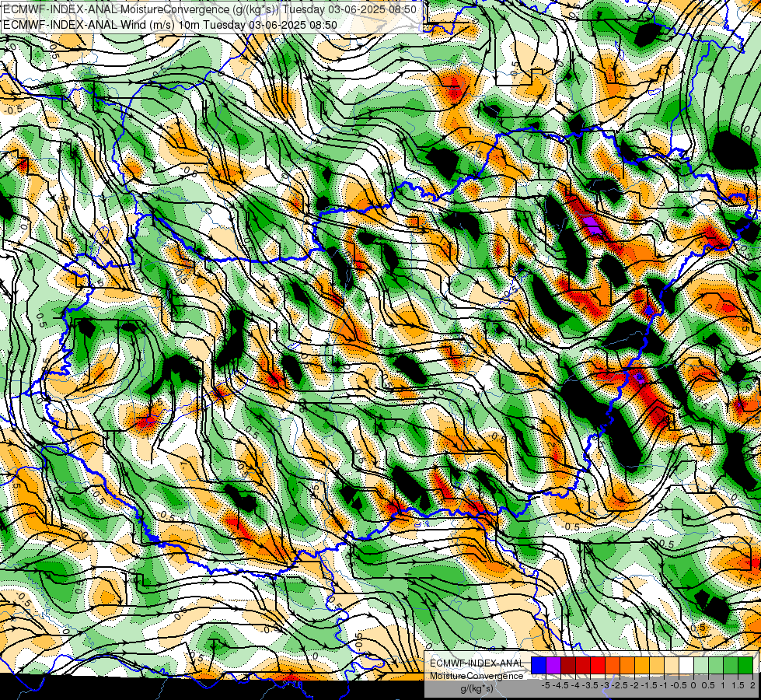Click the darkest green legend swatch
The image size is (761, 700).
coord(745,665)
